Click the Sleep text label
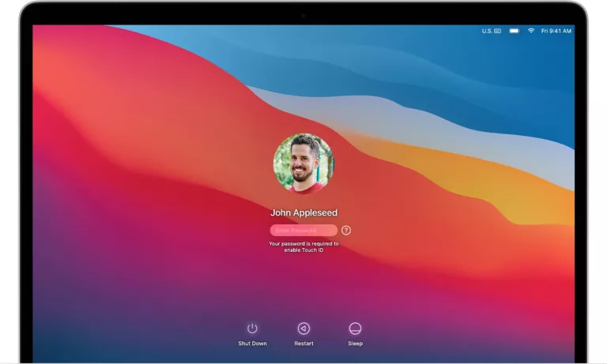The image size is (607, 364). point(355,343)
